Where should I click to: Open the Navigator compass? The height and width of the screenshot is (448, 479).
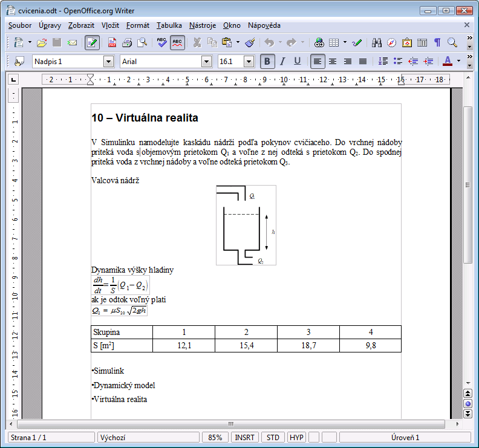coord(392,42)
